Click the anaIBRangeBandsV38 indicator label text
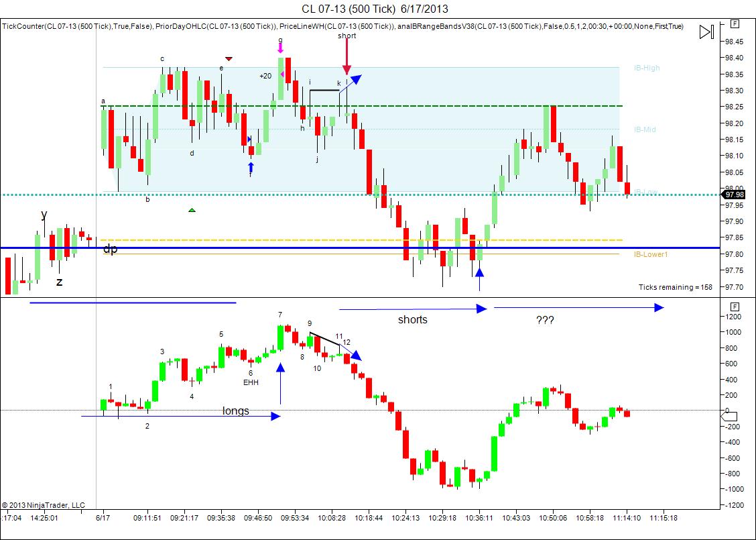The height and width of the screenshot is (540, 756). 540,26
